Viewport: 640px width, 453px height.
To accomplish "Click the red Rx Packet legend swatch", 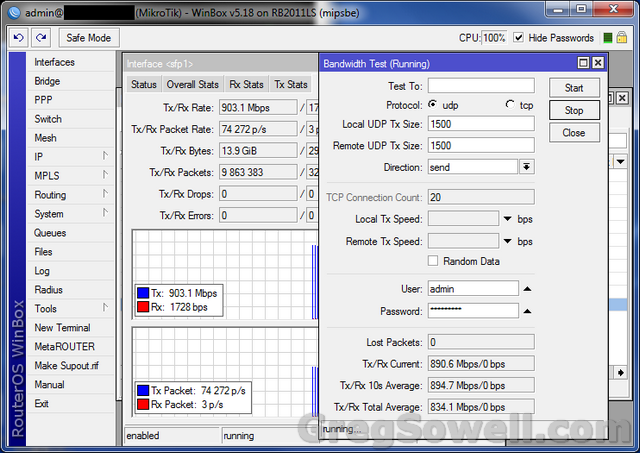I will [x=143, y=404].
